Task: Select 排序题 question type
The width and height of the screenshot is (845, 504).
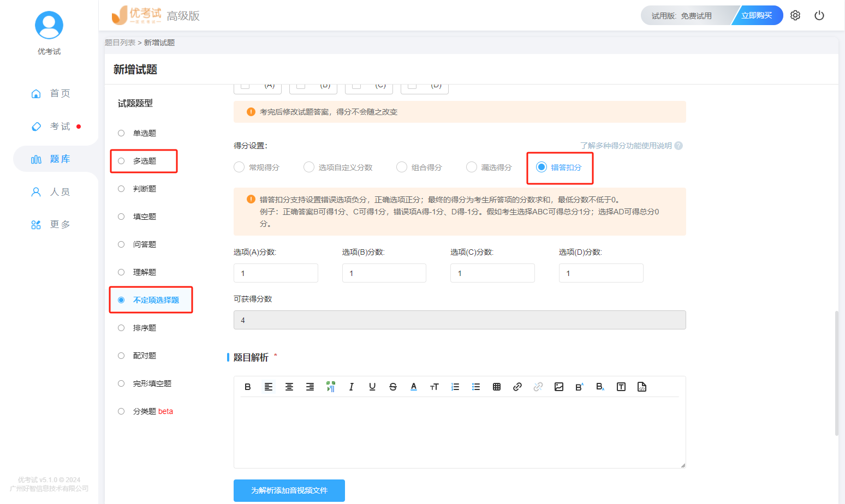Action: coord(137,328)
